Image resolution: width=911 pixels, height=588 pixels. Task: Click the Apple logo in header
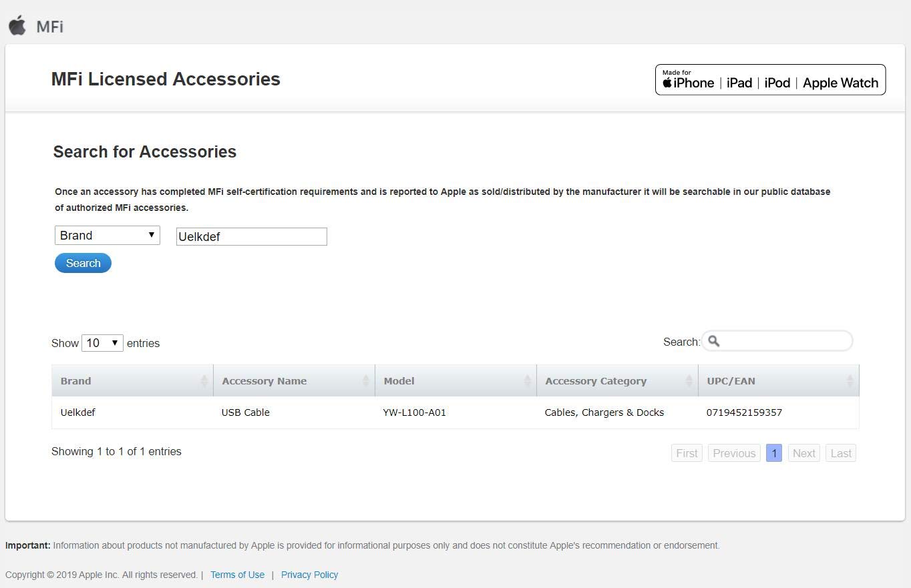click(17, 25)
